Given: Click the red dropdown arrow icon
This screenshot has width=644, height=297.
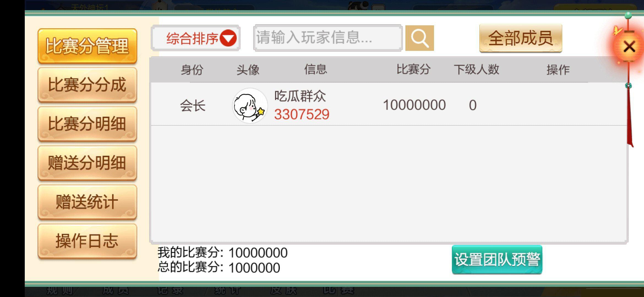Looking at the screenshot, I should [228, 38].
